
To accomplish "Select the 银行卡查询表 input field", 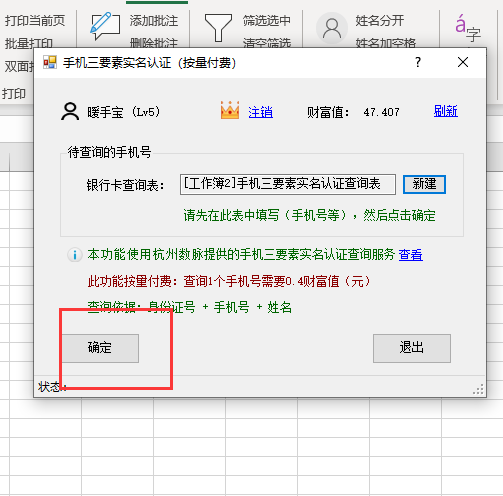I will [x=288, y=184].
